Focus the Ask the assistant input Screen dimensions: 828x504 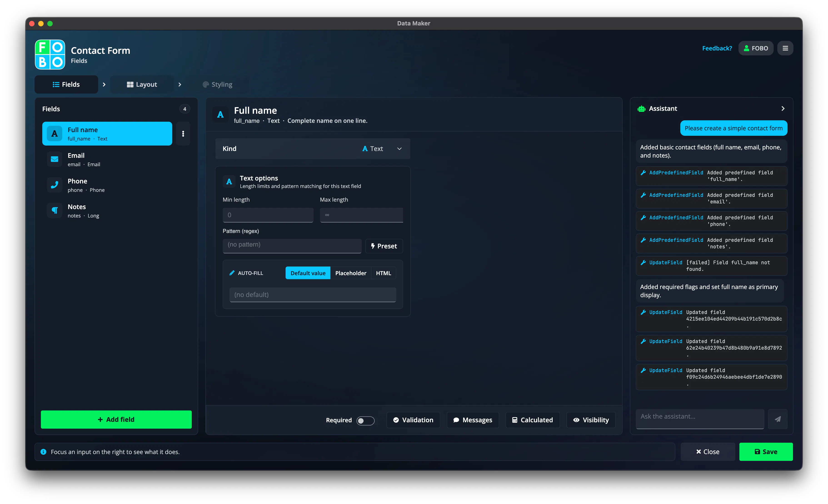[700, 419]
